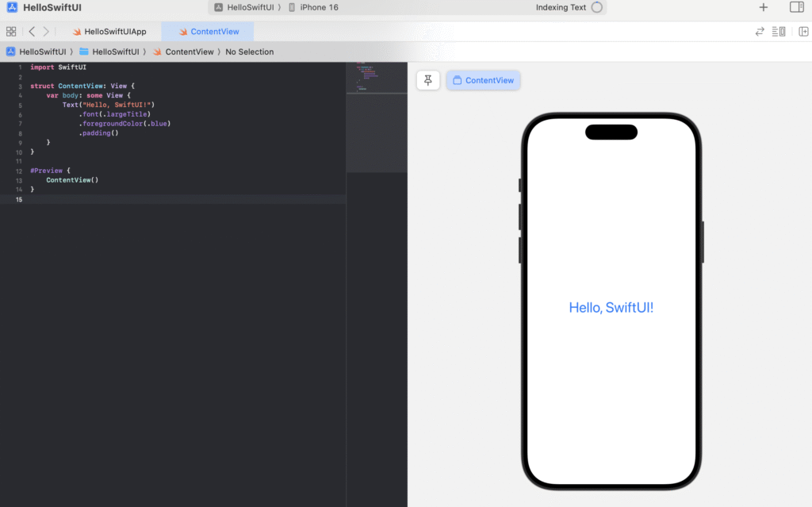Click the #Preview macro line

(50, 171)
